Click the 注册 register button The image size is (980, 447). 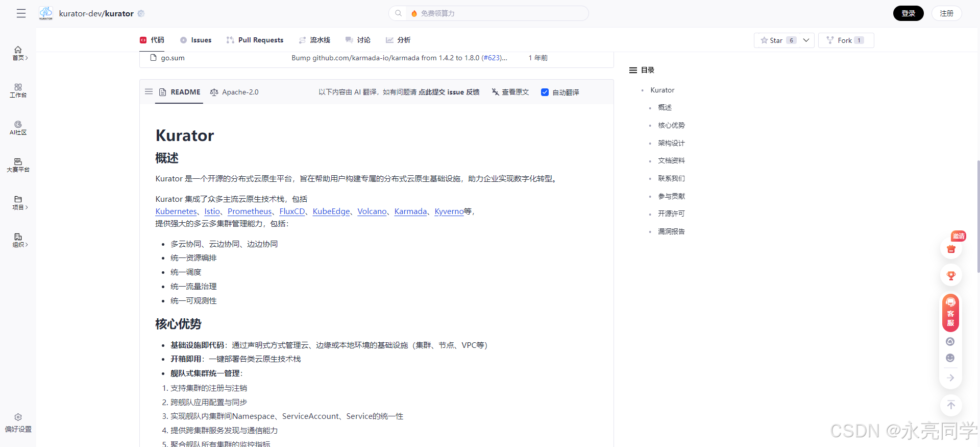tap(946, 13)
